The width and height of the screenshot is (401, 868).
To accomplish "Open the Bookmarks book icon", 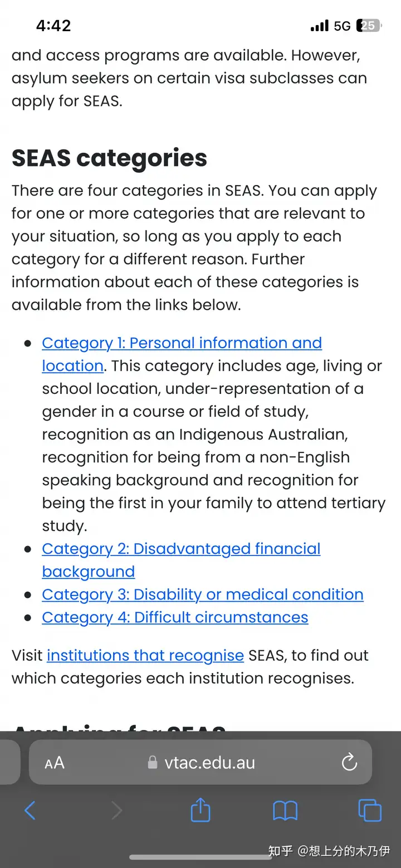I will pyautogui.click(x=285, y=811).
